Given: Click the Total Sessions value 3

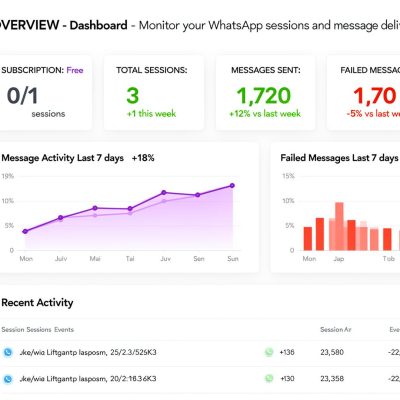Looking at the screenshot, I should point(133,96).
